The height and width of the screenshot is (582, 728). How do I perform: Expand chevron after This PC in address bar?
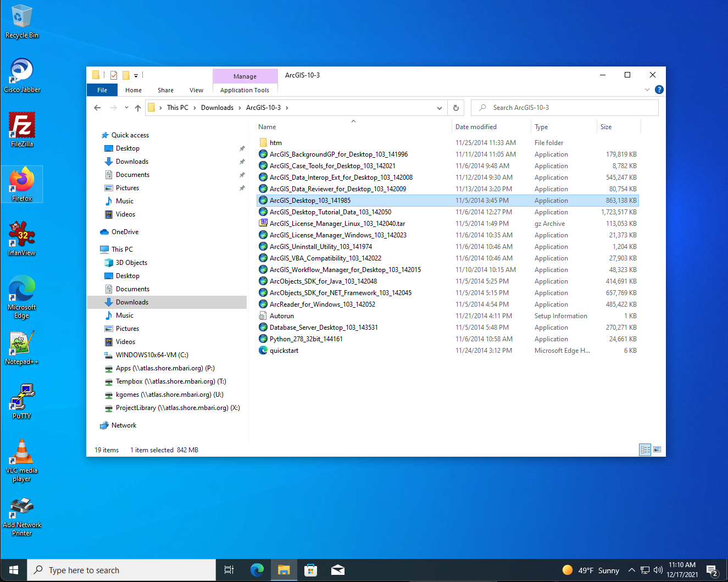pyautogui.click(x=194, y=108)
